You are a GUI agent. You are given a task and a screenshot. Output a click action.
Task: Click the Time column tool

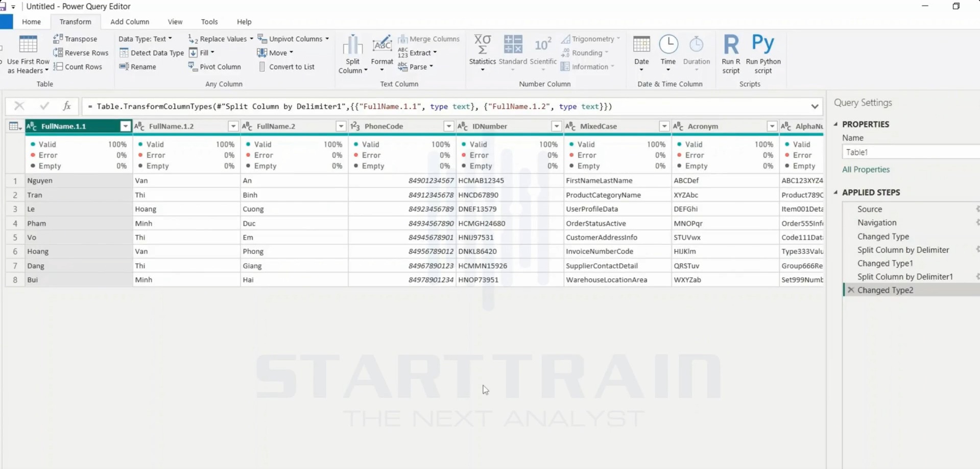coord(668,53)
